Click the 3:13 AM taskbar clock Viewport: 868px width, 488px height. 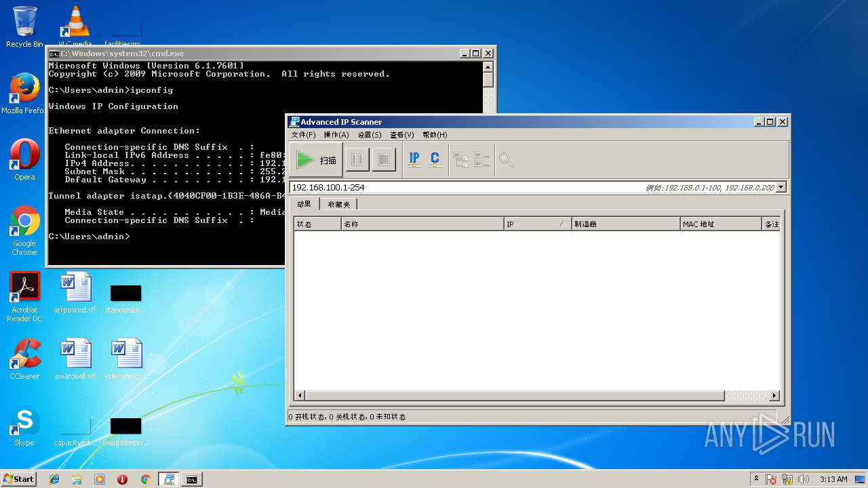833,479
